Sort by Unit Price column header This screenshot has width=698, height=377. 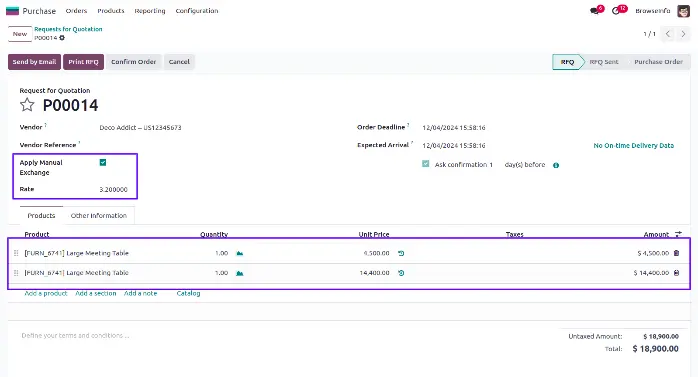tap(374, 234)
